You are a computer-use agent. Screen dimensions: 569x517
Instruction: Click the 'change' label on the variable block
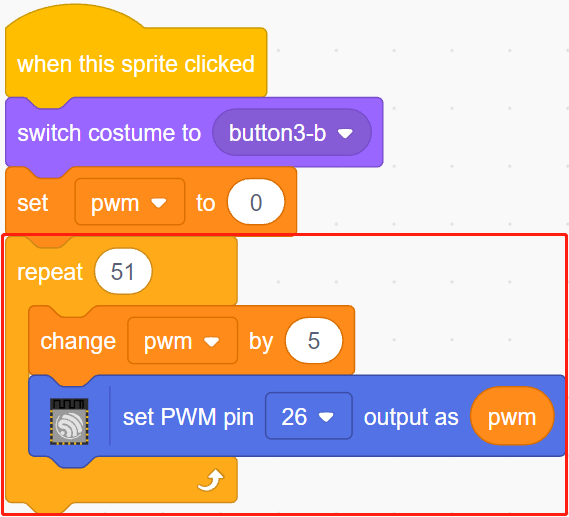click(78, 341)
